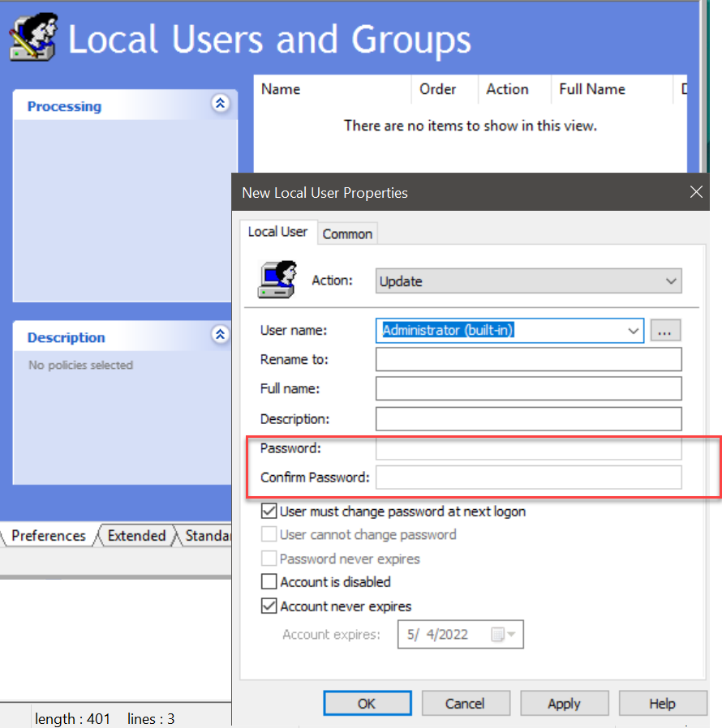Open the Action dropdown showing Update
Screen dimensions: 722x728
tap(528, 280)
